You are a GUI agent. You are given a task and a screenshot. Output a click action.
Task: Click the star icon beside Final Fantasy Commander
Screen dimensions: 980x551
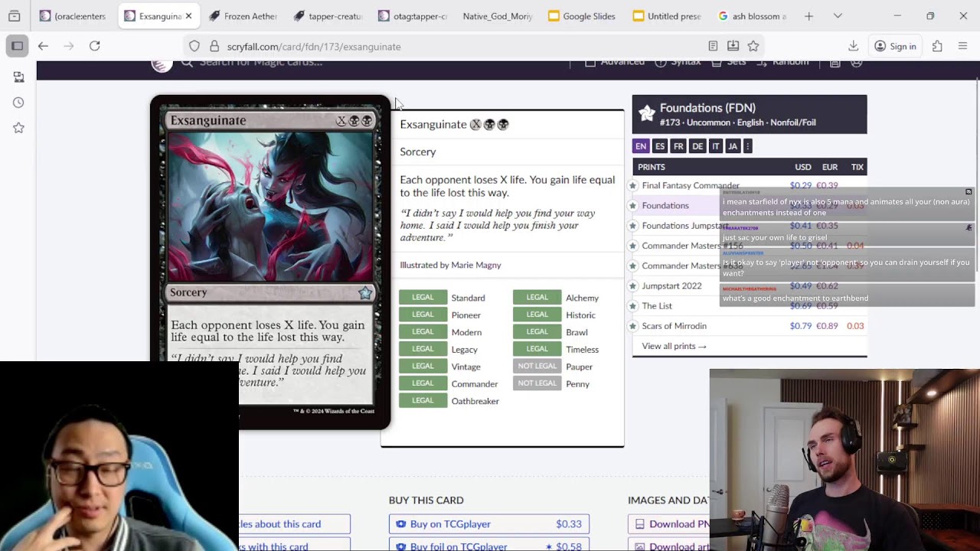click(x=633, y=185)
